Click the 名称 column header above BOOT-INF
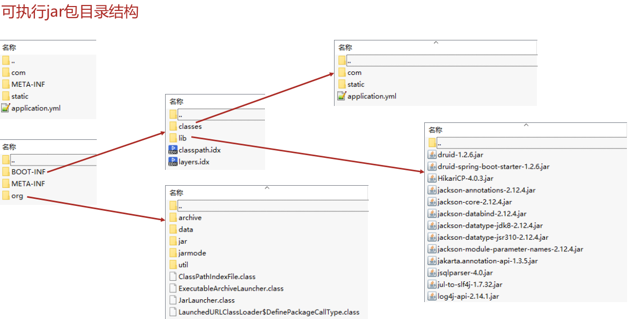 pyautogui.click(x=9, y=147)
